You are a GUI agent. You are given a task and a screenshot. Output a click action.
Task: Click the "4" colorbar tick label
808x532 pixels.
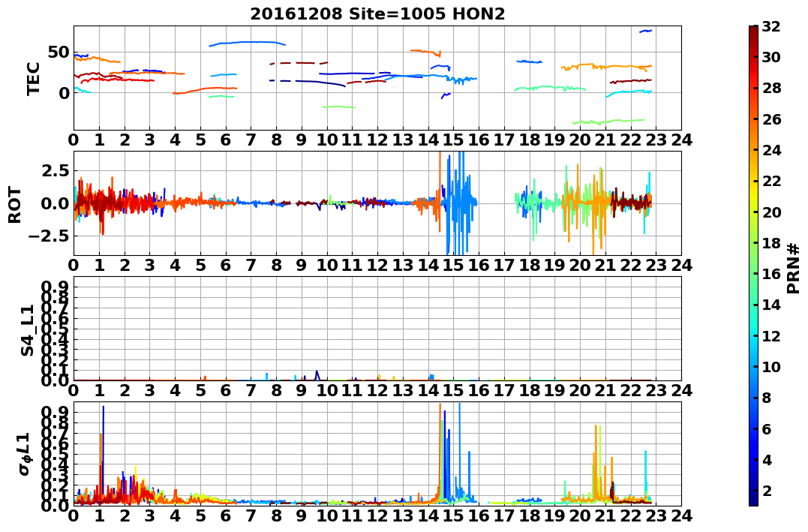[766, 459]
